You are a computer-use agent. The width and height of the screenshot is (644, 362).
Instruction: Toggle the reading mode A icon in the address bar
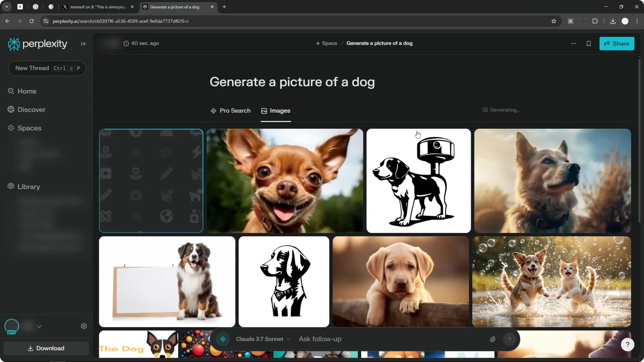(571, 21)
